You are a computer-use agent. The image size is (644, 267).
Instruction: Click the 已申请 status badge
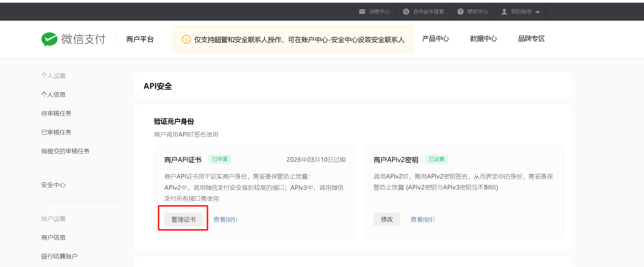coord(220,159)
